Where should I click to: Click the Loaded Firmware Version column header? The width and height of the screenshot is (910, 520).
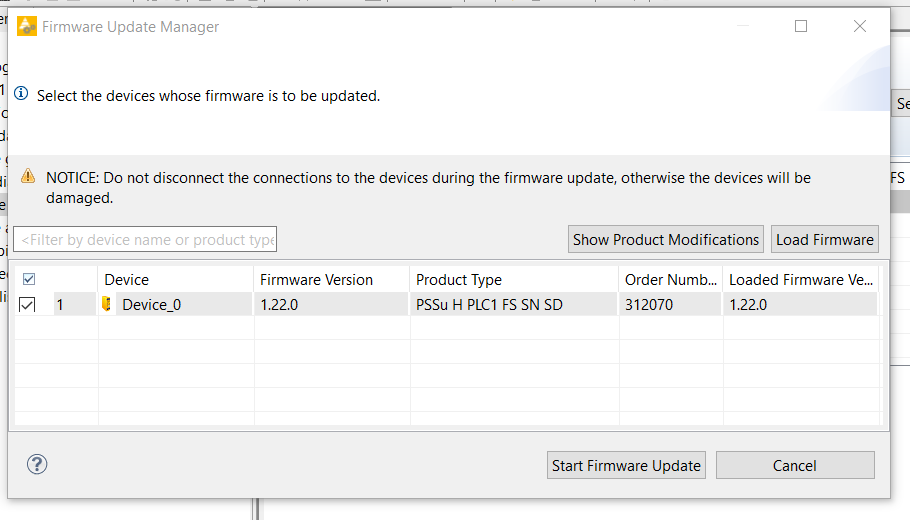pos(801,280)
